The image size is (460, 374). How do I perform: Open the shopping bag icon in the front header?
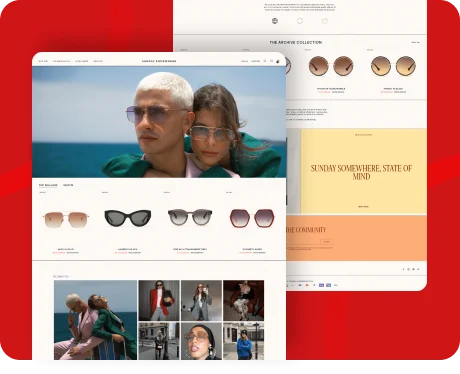278,61
